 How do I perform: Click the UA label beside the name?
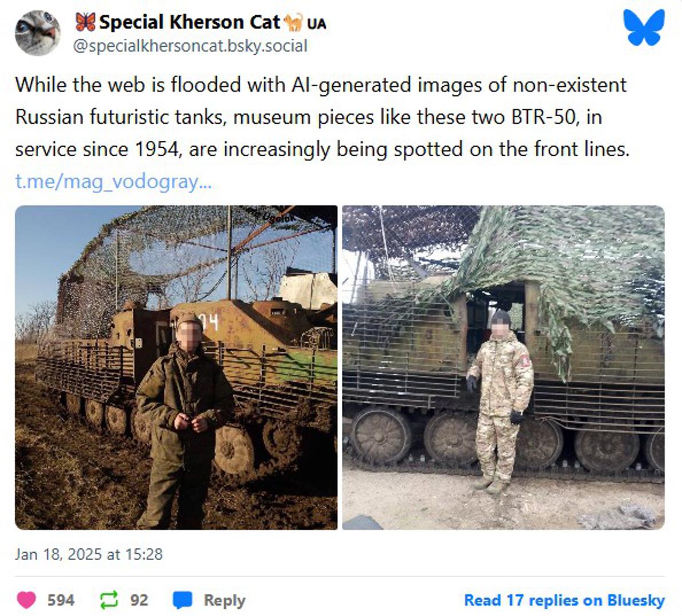pos(316,23)
